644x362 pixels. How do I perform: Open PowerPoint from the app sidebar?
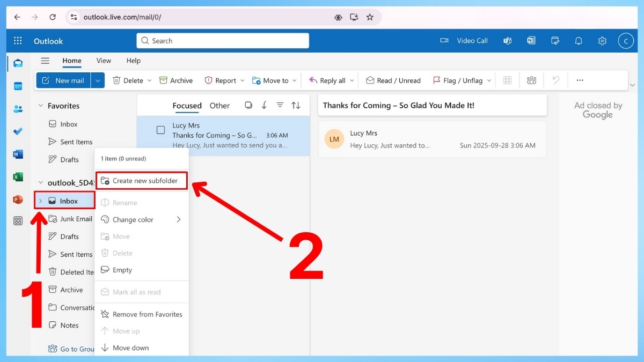click(18, 200)
